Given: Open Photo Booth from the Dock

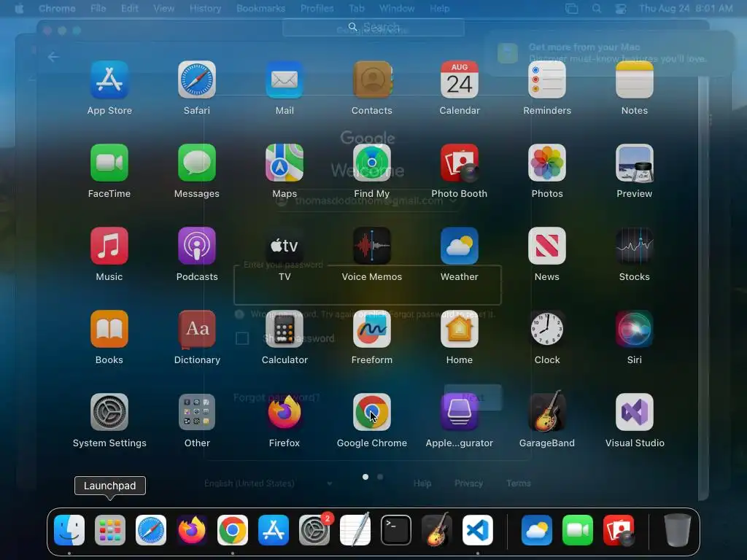Looking at the screenshot, I should (619, 530).
